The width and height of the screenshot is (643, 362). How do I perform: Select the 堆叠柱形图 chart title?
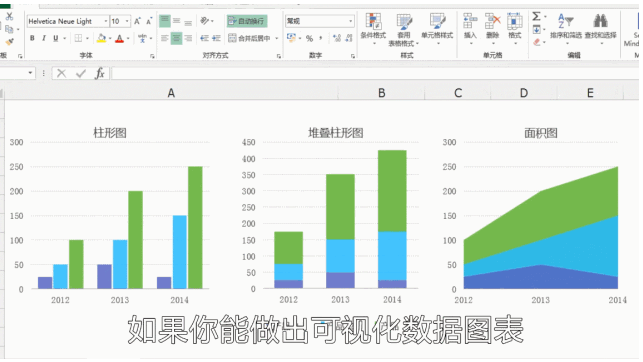[x=335, y=133]
